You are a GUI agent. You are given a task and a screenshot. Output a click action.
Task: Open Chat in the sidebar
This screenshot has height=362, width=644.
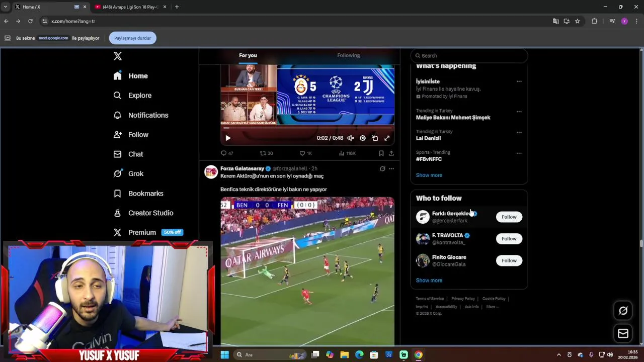(128, 154)
